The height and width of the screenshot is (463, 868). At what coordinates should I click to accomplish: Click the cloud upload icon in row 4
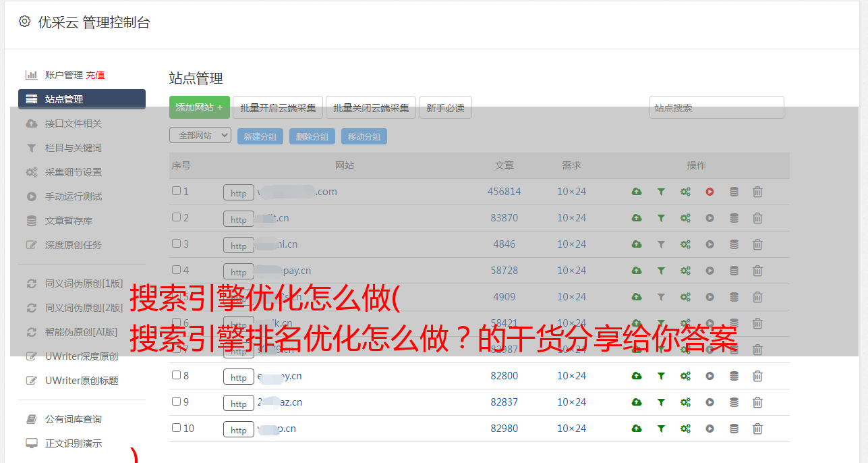pyautogui.click(x=637, y=271)
